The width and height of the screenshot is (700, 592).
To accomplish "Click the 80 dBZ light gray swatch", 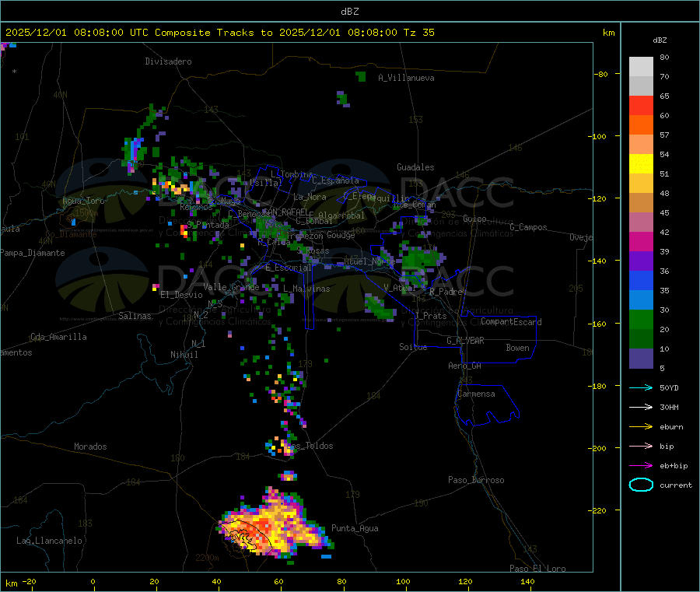I will click(x=641, y=67).
